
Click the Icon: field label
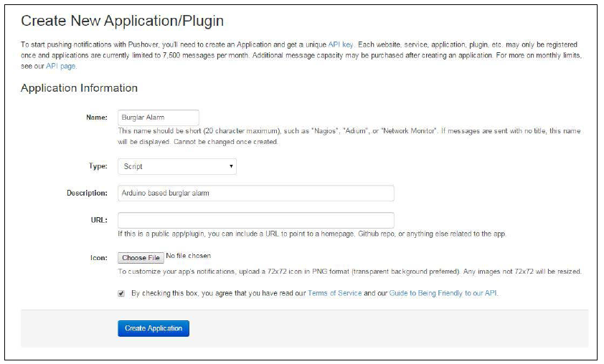pyautogui.click(x=99, y=258)
